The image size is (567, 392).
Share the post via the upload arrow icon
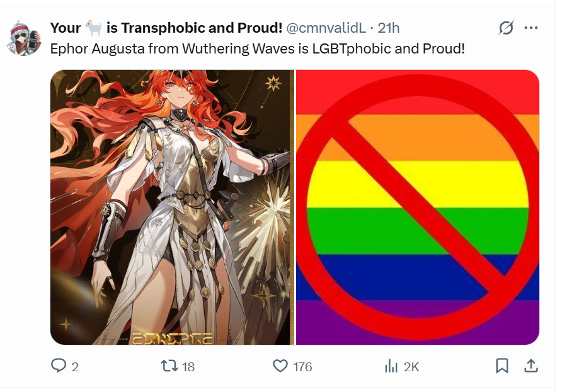[x=531, y=366]
